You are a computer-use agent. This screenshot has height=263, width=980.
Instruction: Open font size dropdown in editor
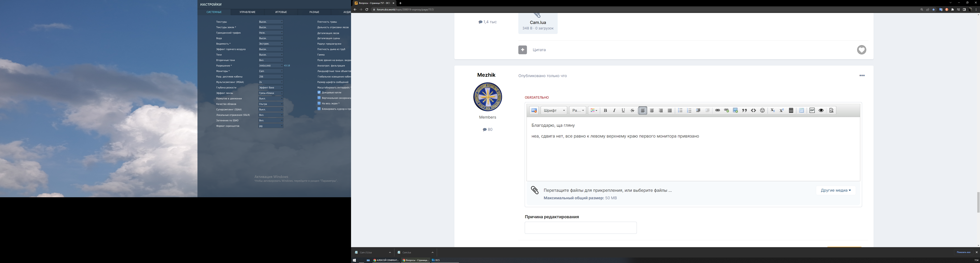pos(578,111)
